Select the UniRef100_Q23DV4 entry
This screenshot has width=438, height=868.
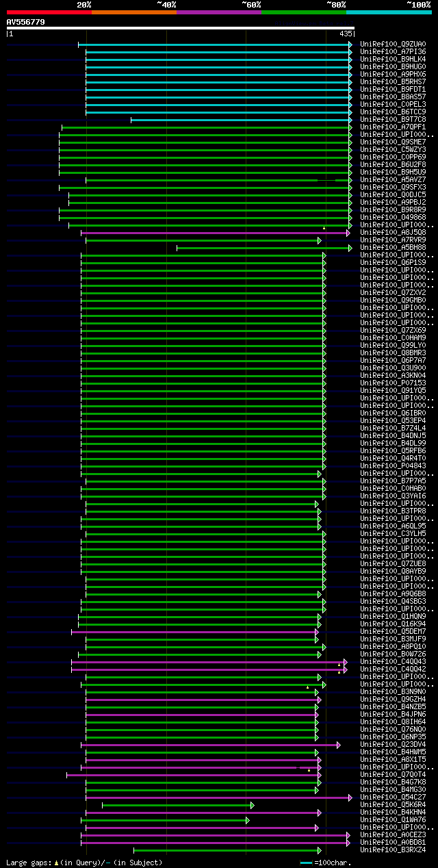pyautogui.click(x=393, y=745)
